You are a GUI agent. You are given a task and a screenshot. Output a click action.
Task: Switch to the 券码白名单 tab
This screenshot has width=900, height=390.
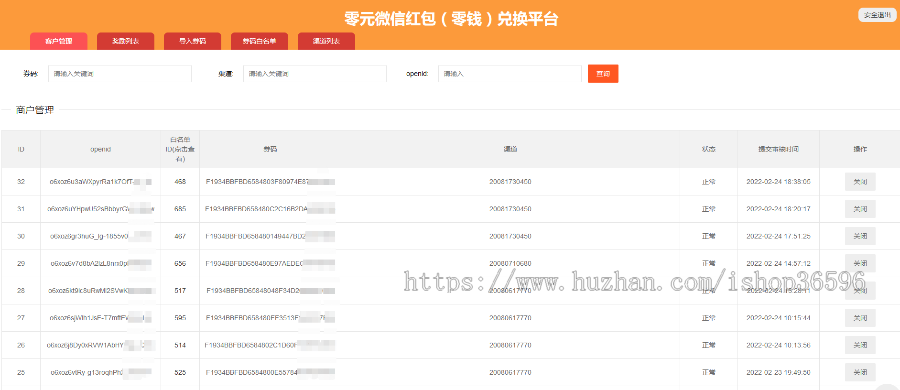pos(259,41)
